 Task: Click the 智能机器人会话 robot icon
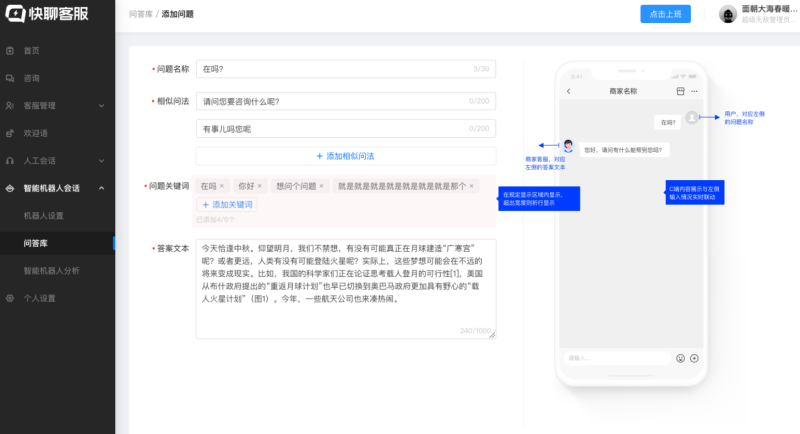(10, 188)
